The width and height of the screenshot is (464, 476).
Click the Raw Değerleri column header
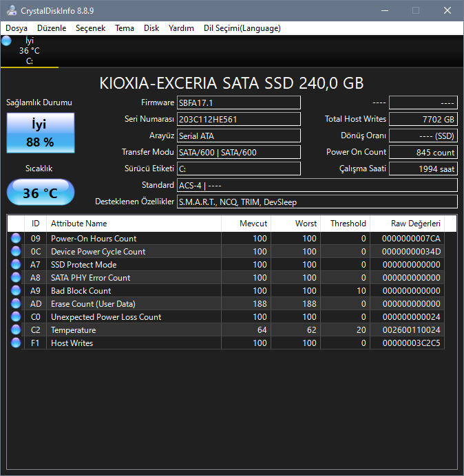coord(407,224)
